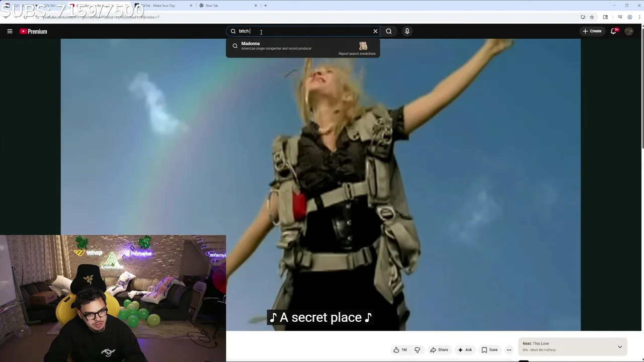This screenshot has height=362, width=644.
Task: Open the YouTube hamburger guide menu
Action: tap(10, 31)
